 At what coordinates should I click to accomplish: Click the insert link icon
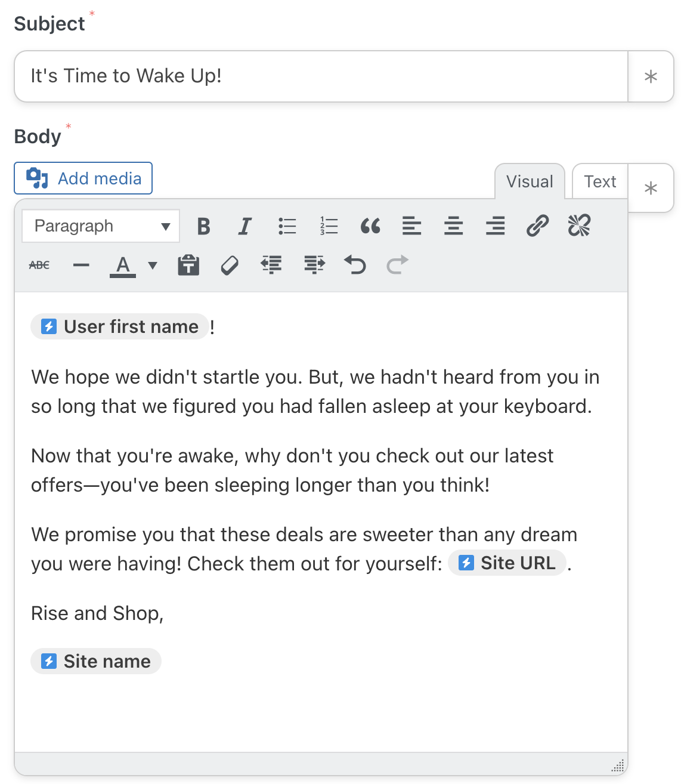pyautogui.click(x=537, y=226)
